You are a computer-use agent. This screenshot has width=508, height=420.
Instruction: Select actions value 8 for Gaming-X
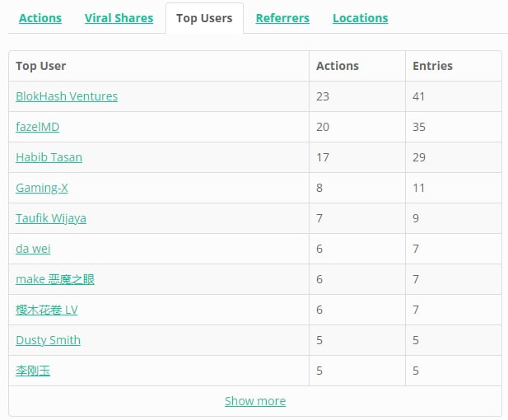tap(319, 188)
